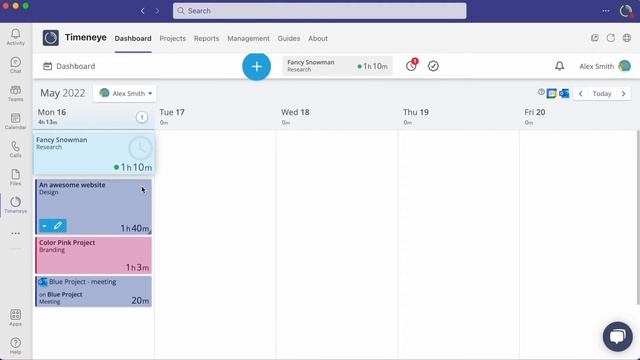The image size is (640, 360).
Task: Open the timer alert icon with red badge
Action: coord(411,65)
